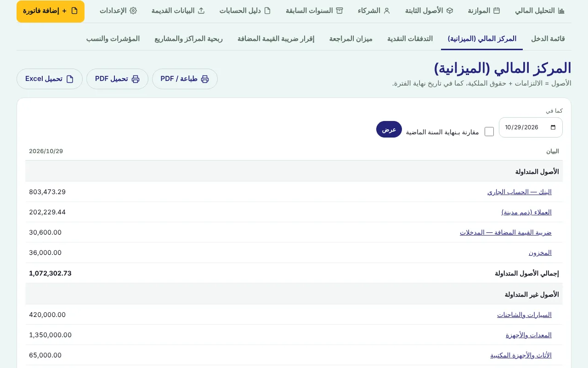Screen dimensions: 588x368
Task: Click the receivables value 202,229.44
Action: (x=47, y=212)
